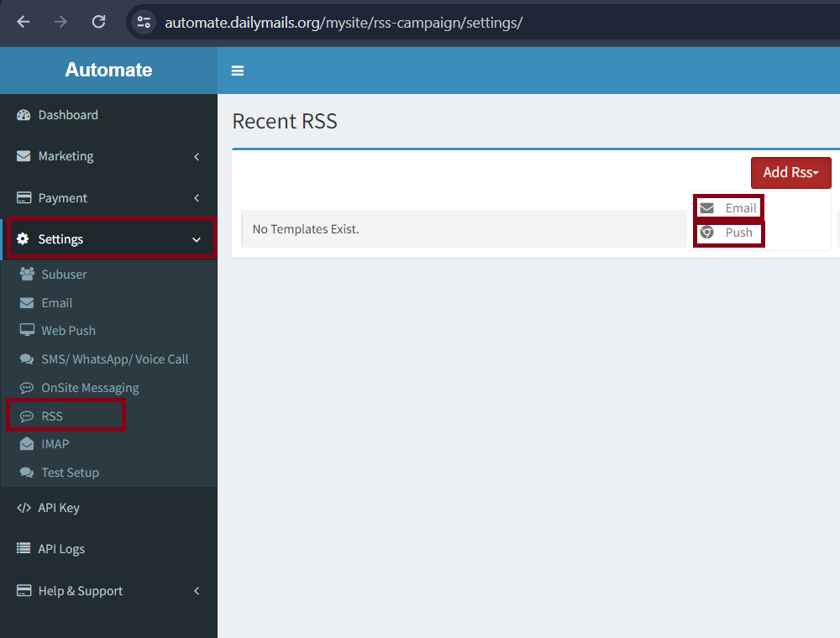Go to SMS/ WhatsApp/ Voice Call settings
This screenshot has height=638, width=840.
point(114,359)
